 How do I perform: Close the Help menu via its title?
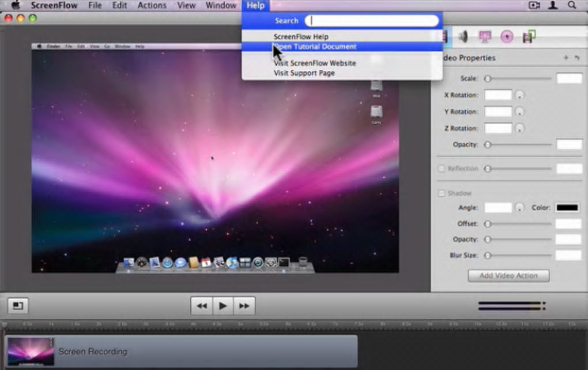pyautogui.click(x=255, y=5)
